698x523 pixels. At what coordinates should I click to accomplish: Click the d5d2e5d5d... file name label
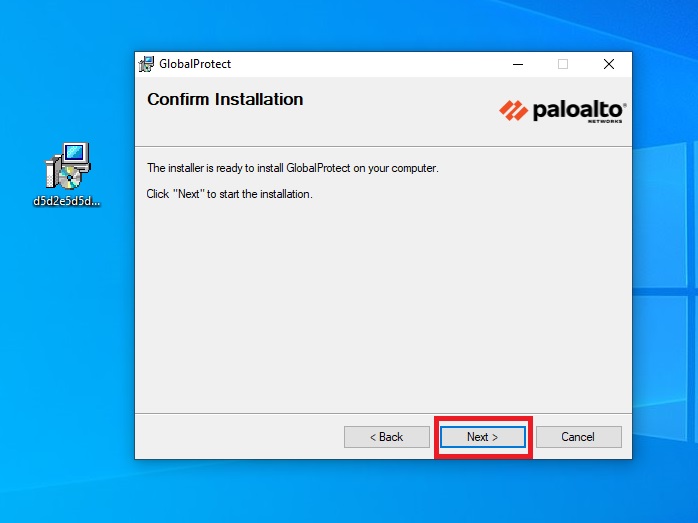coord(67,200)
